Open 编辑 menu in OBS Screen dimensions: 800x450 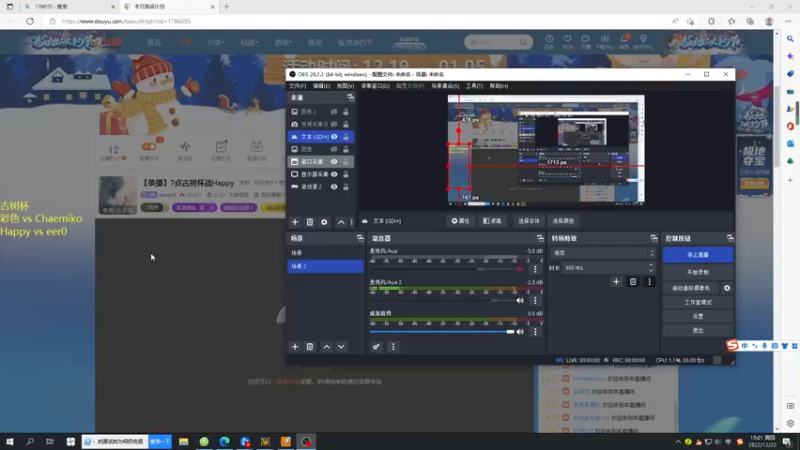pos(321,86)
